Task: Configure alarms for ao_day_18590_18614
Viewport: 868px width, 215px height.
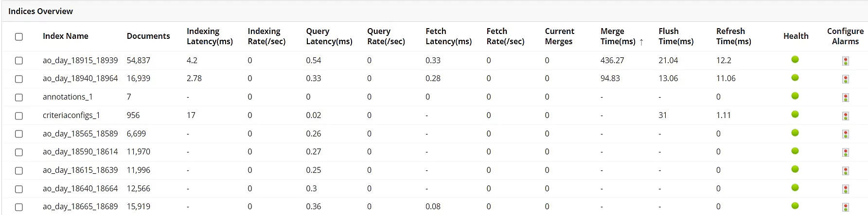Action: click(846, 152)
